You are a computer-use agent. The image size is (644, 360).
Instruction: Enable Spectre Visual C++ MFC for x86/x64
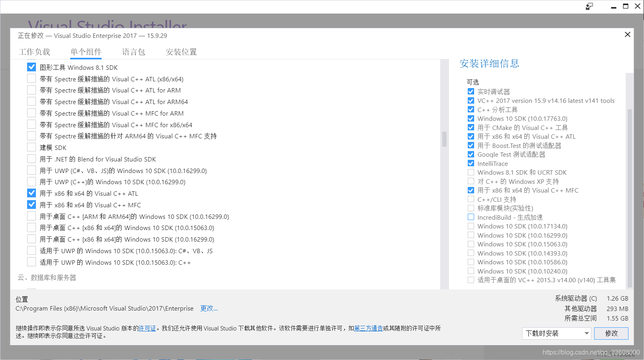32,124
